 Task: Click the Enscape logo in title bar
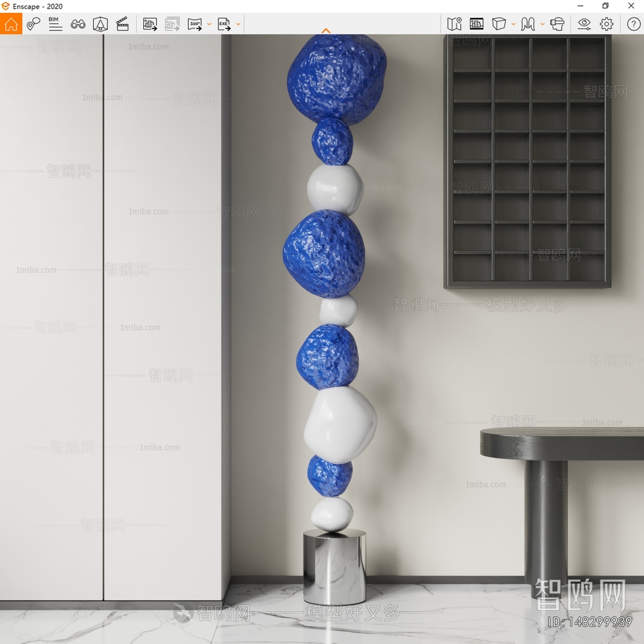[x=6, y=6]
